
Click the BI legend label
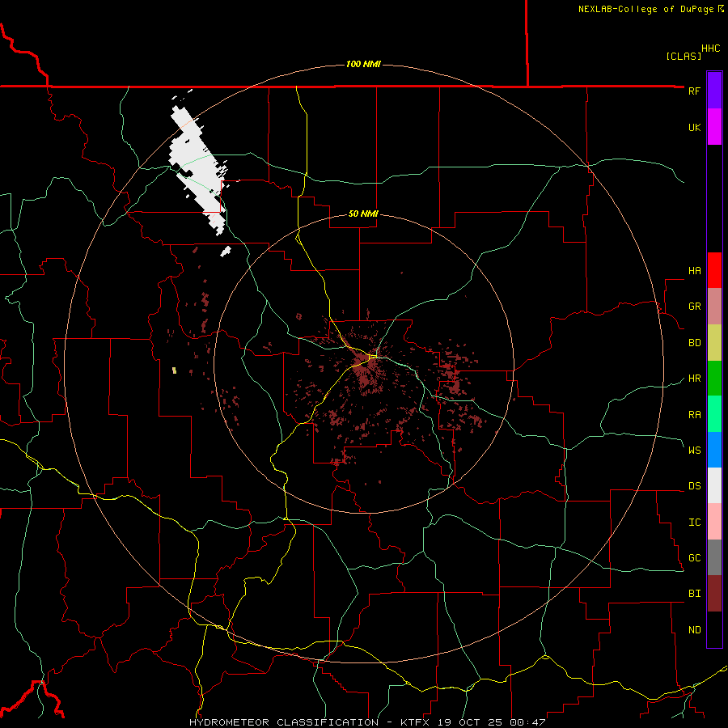coord(694,594)
